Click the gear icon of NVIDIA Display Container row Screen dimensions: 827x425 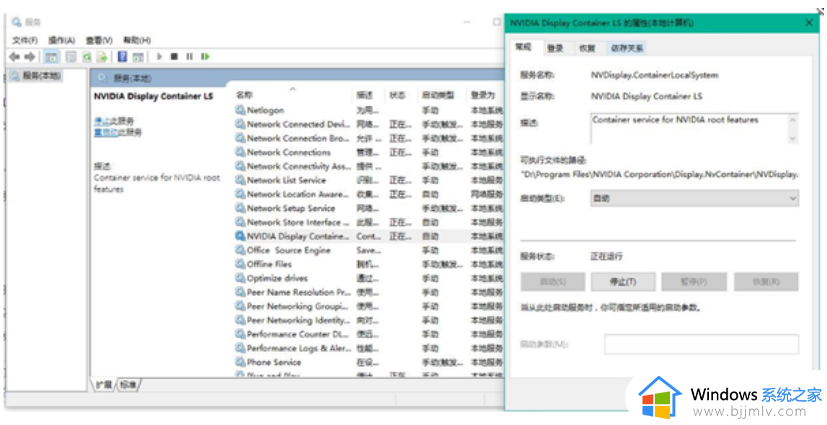(x=240, y=236)
